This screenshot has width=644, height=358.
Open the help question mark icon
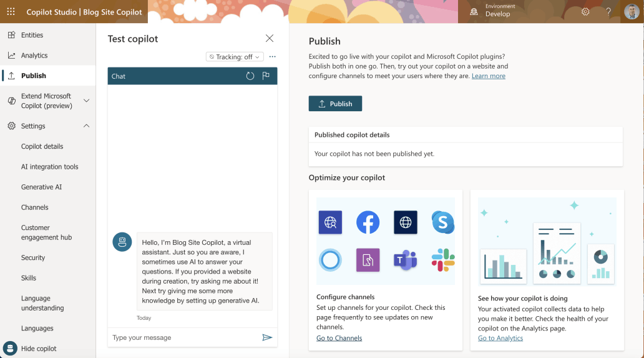click(x=608, y=11)
